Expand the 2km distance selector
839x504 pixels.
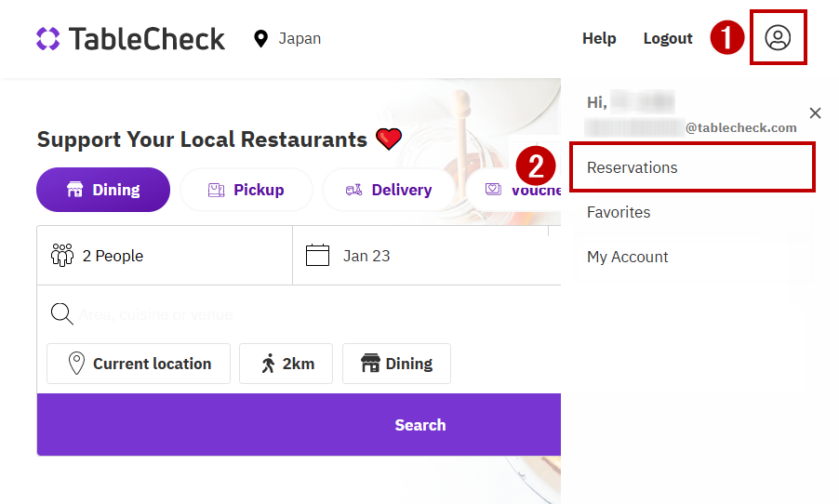click(286, 364)
